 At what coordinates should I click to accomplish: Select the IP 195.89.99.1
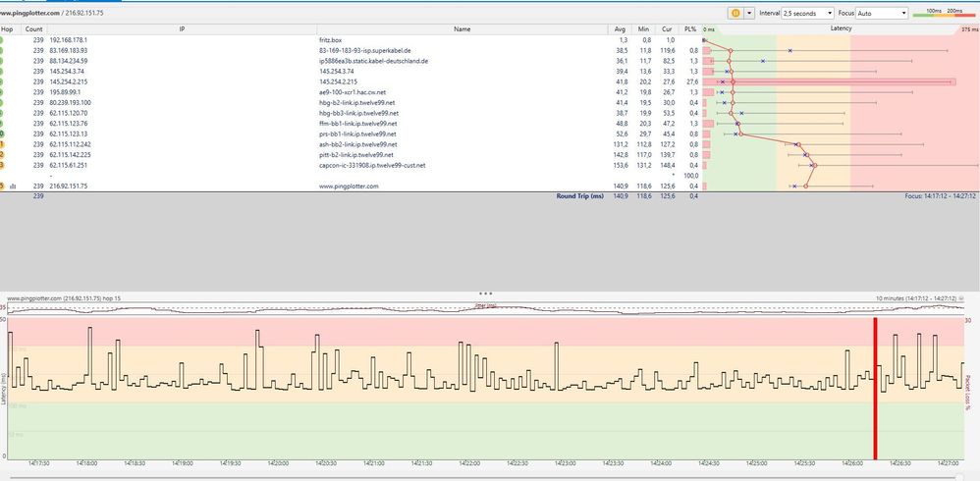pyautogui.click(x=65, y=92)
